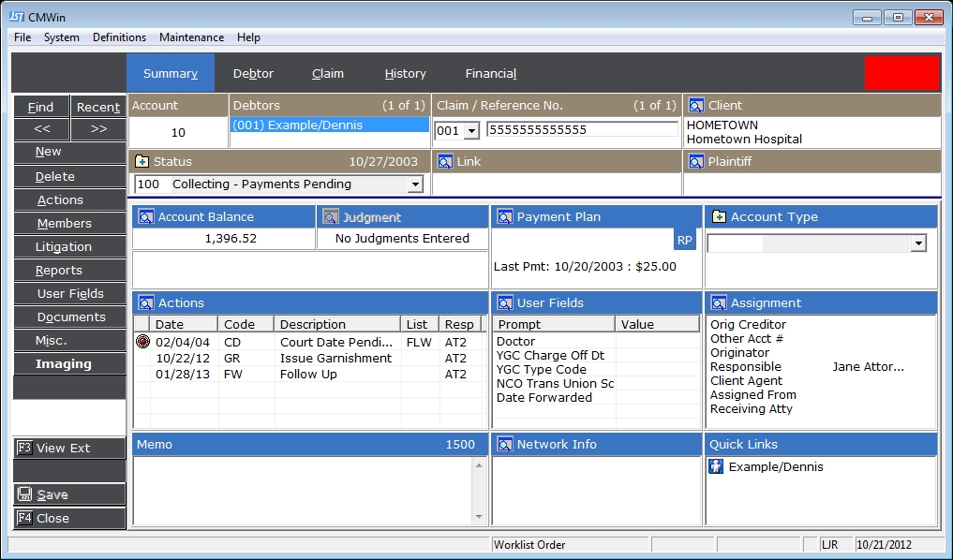Viewport: 953px width, 560px height.
Task: Click the plus icon next to Status
Action: [142, 162]
